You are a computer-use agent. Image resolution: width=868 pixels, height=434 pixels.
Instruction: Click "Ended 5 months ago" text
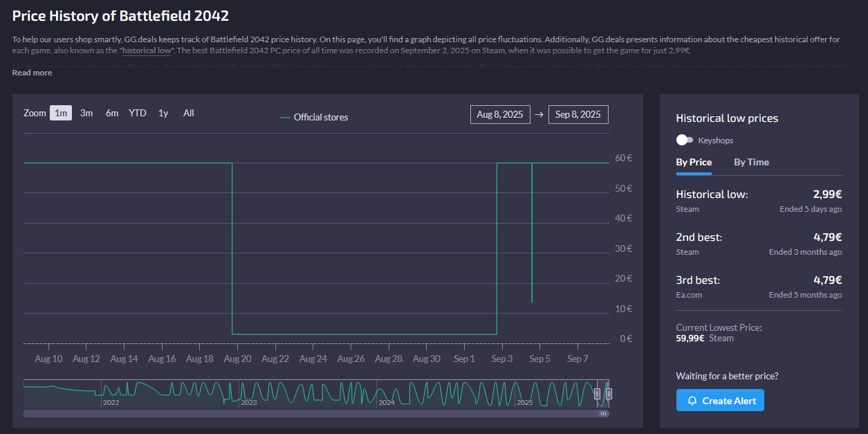(x=806, y=295)
